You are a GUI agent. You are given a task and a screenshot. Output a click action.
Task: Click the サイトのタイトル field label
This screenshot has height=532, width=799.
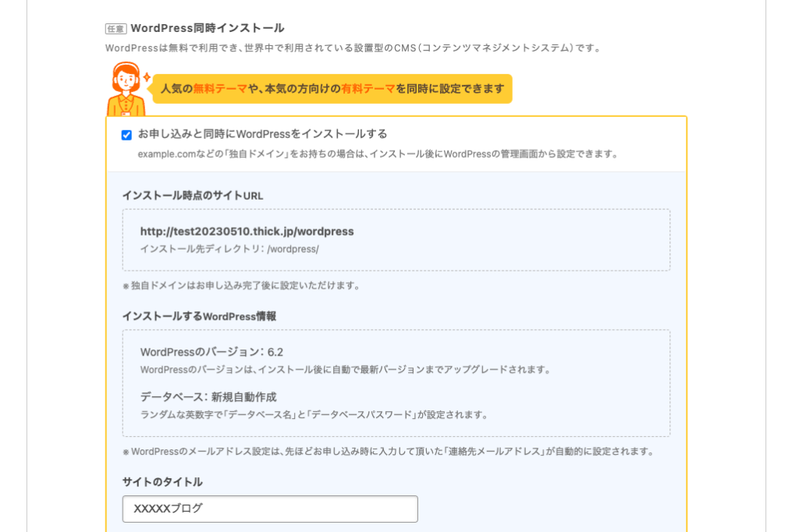tap(162, 482)
